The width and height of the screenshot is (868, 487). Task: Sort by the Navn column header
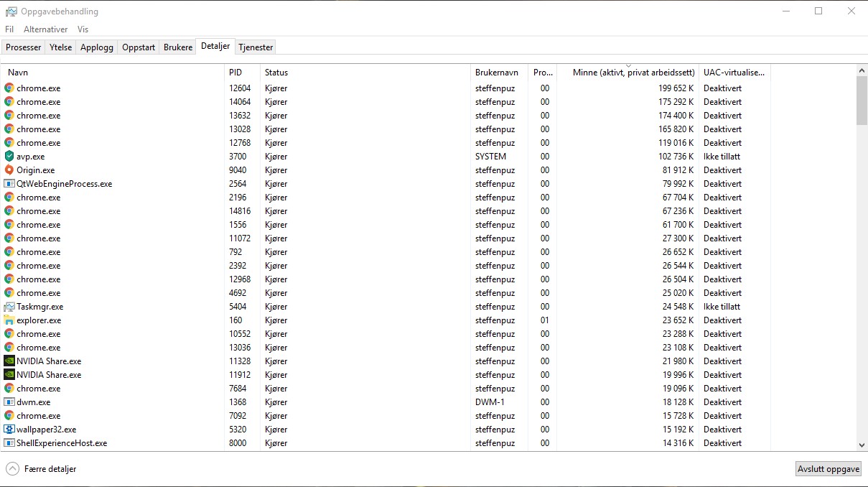113,72
